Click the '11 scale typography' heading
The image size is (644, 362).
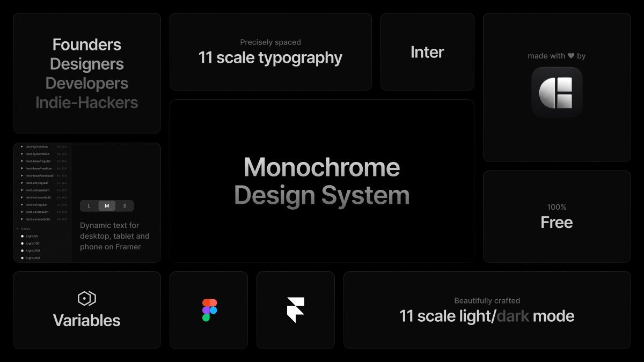270,57
